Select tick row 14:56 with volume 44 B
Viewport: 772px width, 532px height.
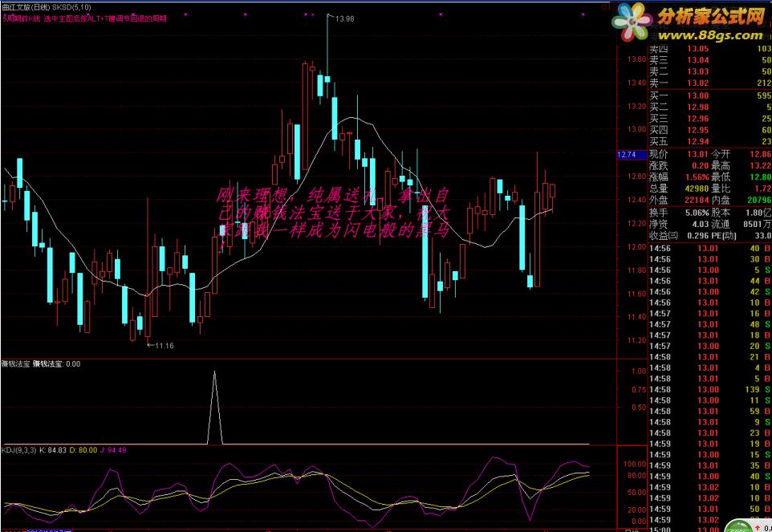(710, 281)
